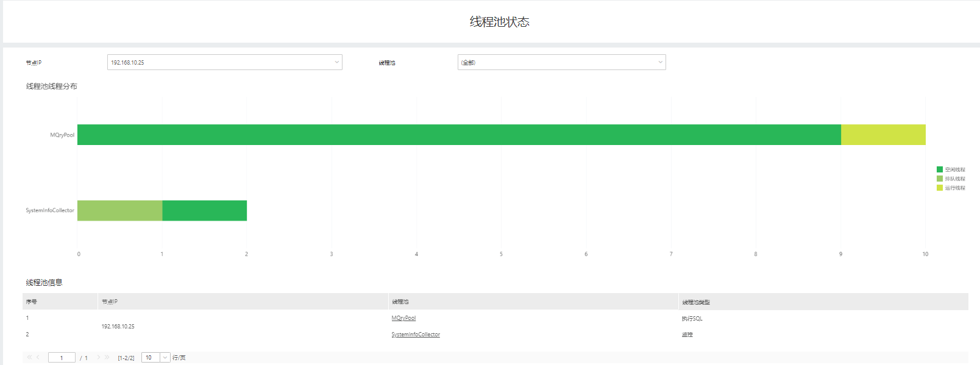Click the 线程池 column header in the table

coord(533,302)
